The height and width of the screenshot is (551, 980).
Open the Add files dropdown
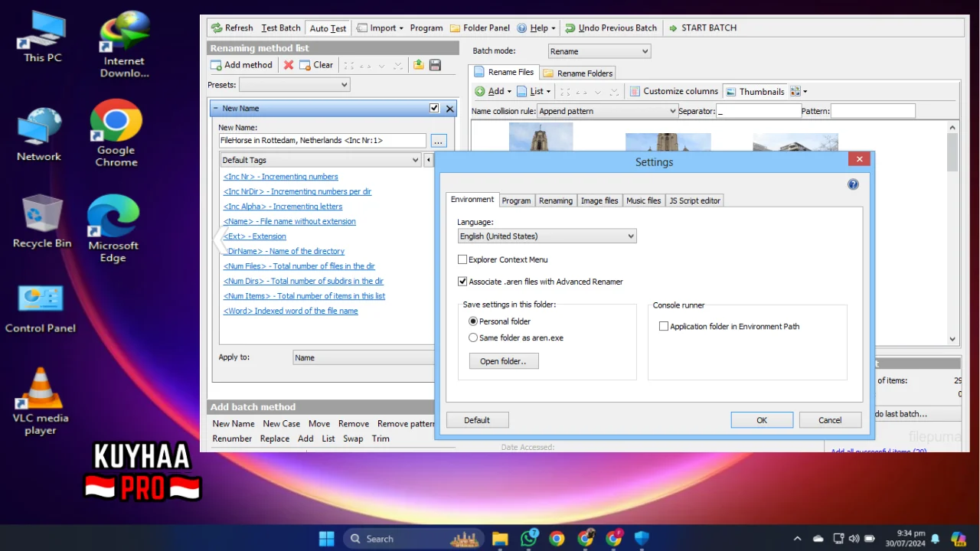click(x=493, y=91)
